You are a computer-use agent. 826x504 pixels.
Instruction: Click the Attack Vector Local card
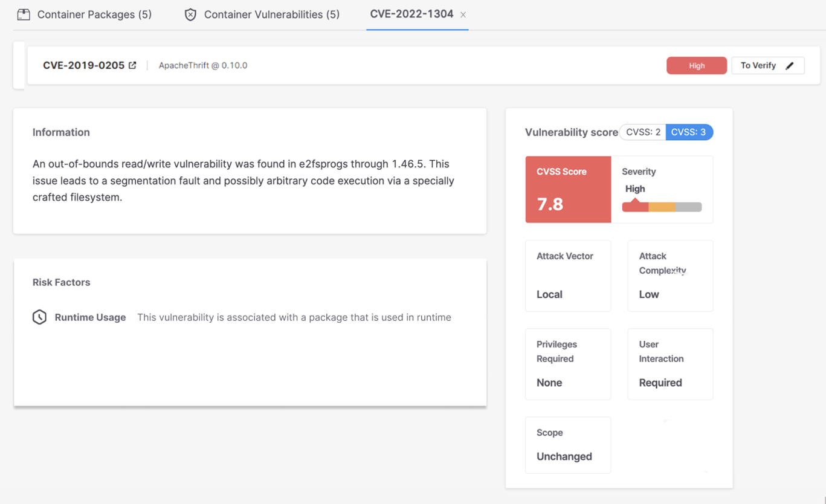pos(568,276)
